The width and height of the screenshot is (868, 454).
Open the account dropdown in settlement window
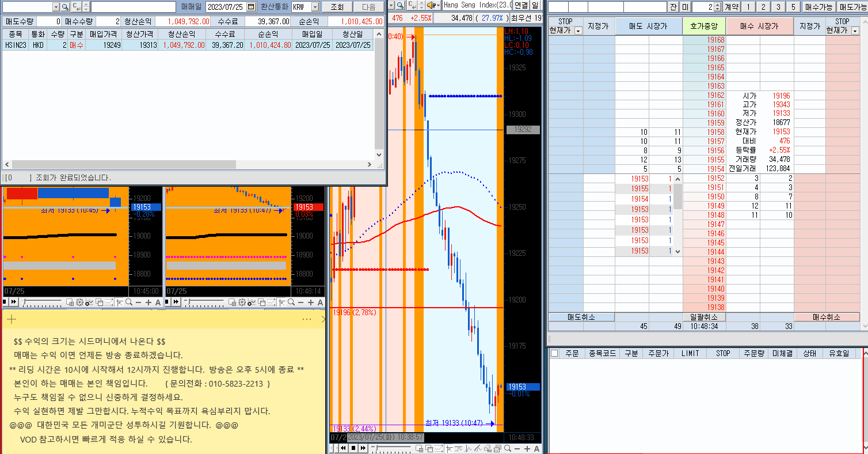tap(56, 7)
